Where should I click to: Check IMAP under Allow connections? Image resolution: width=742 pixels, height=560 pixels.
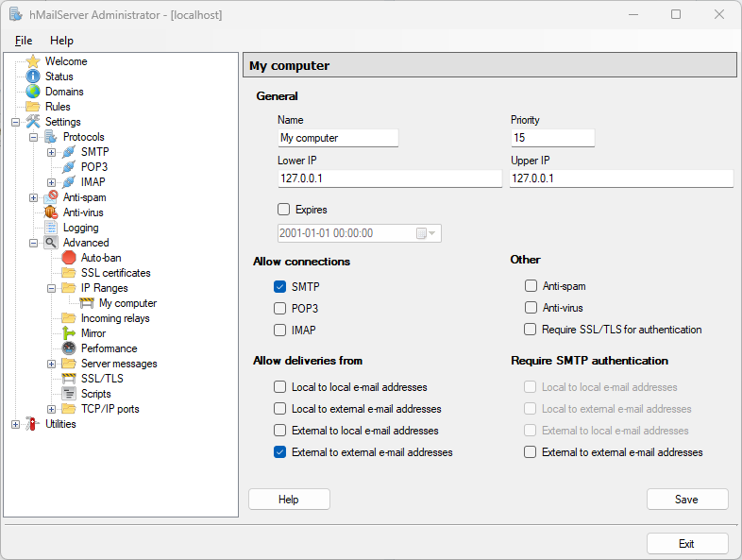279,331
